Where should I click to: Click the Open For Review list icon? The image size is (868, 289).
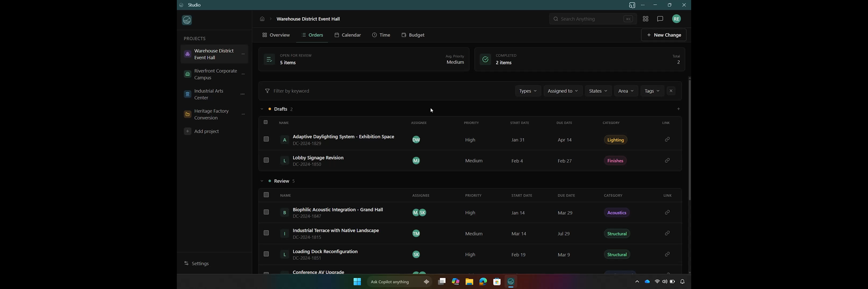click(x=269, y=59)
